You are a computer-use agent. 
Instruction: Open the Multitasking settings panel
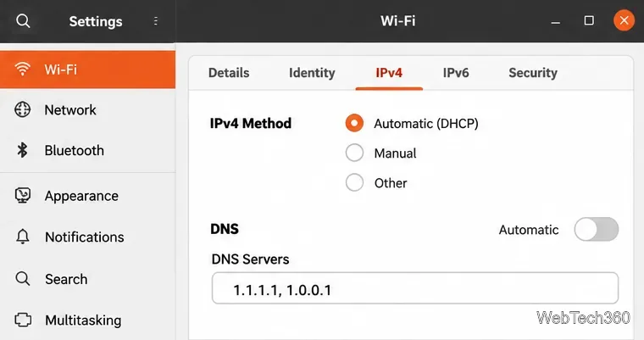tap(87, 320)
